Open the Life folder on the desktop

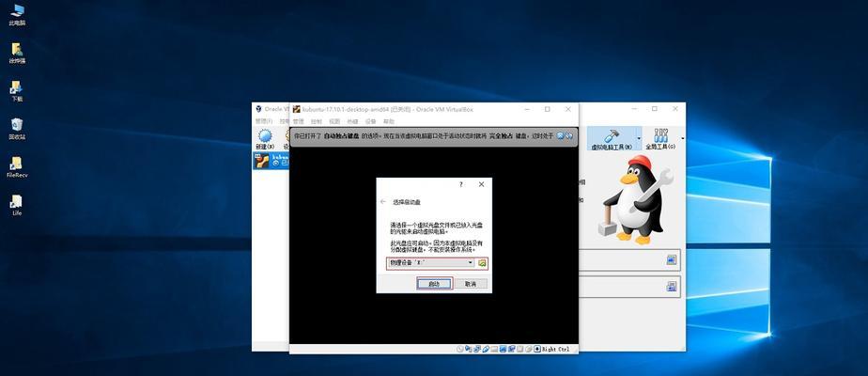[17, 205]
